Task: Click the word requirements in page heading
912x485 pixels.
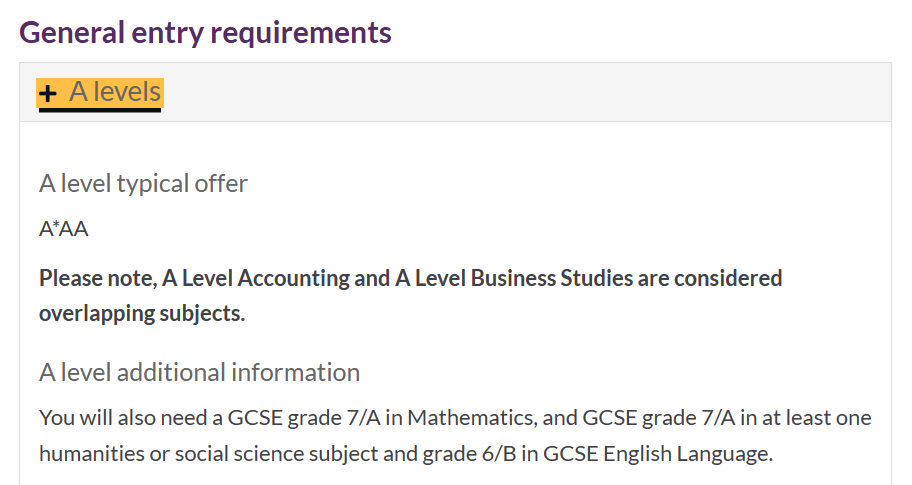Action: point(301,33)
